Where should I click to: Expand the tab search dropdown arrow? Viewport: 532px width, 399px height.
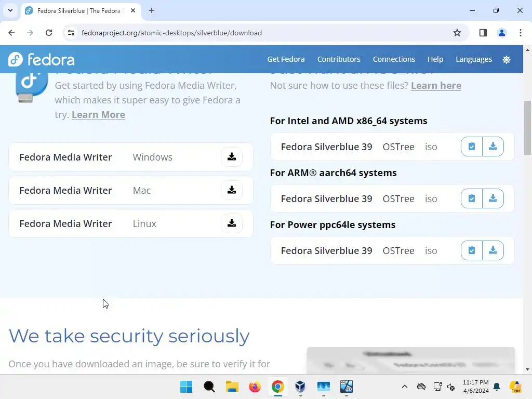pyautogui.click(x=10, y=10)
